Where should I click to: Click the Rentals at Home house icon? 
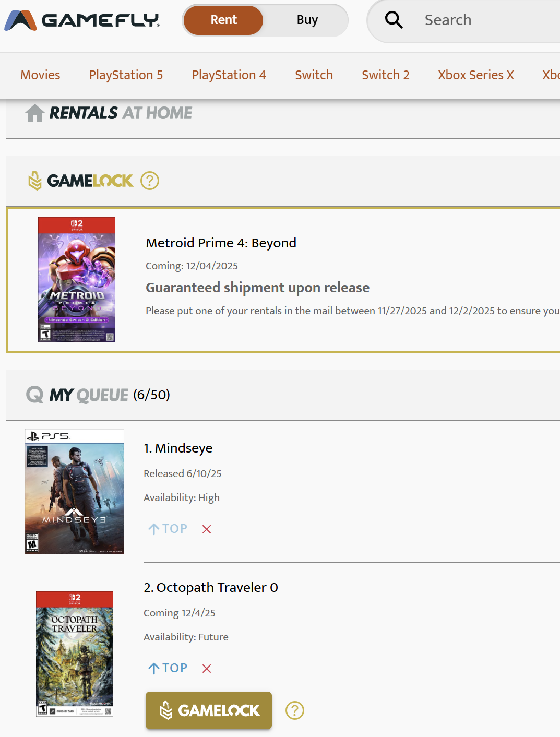pos(35,113)
